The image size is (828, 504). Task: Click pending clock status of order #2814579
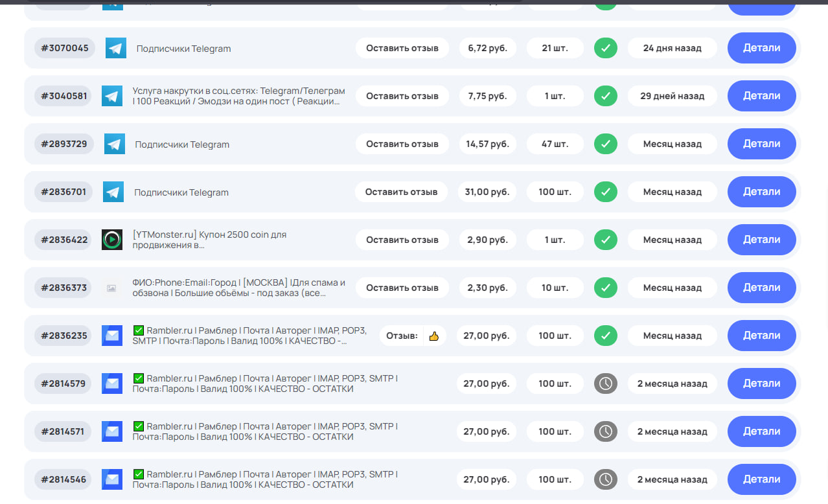(606, 384)
